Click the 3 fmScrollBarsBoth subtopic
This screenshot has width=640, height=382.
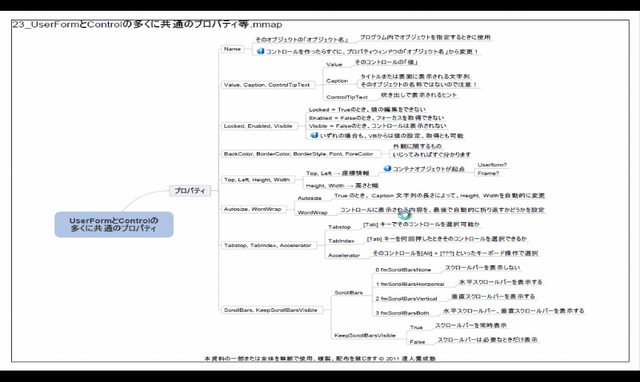(402, 313)
